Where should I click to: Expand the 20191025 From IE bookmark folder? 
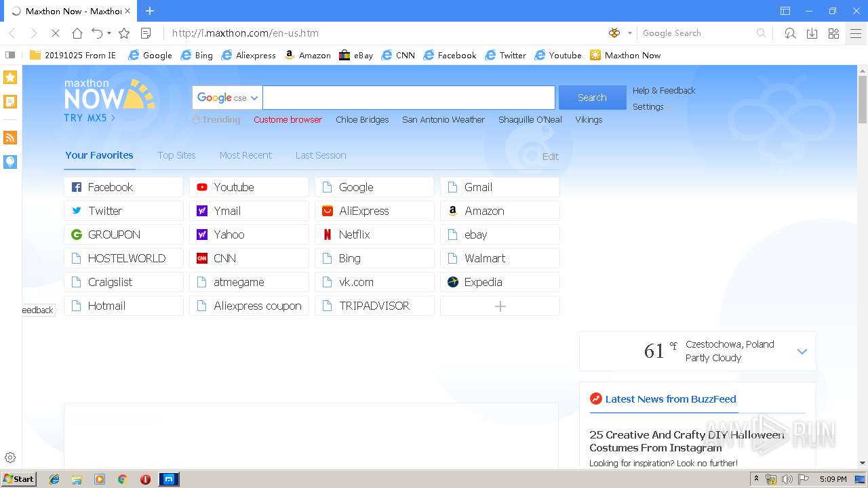(73, 56)
